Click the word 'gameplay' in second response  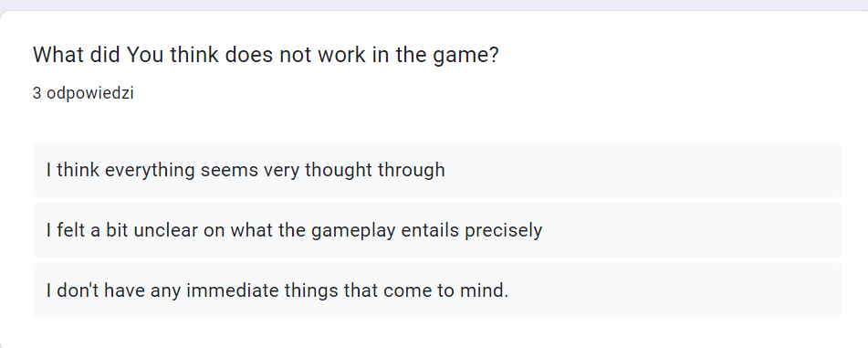353,230
